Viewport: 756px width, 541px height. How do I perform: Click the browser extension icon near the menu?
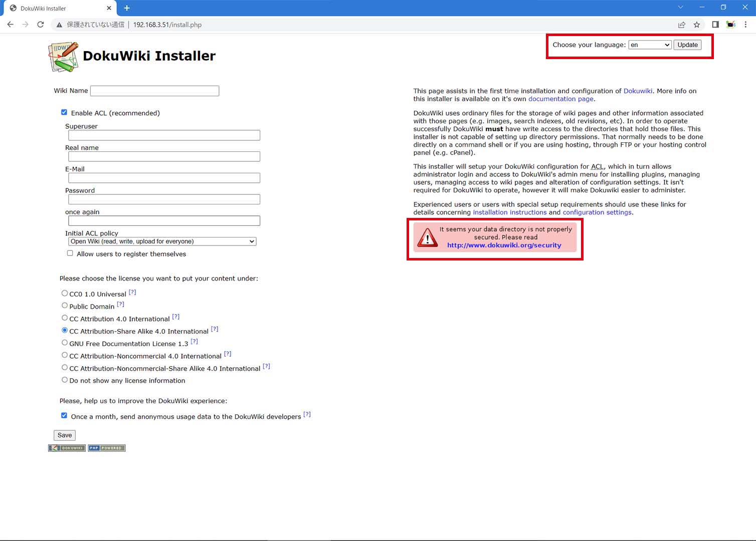pos(731,25)
